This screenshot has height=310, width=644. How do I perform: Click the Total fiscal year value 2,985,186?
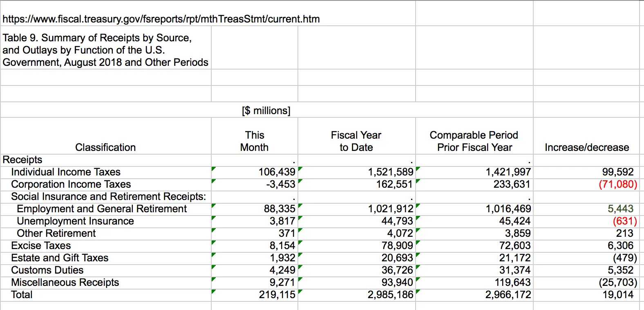coord(390,295)
